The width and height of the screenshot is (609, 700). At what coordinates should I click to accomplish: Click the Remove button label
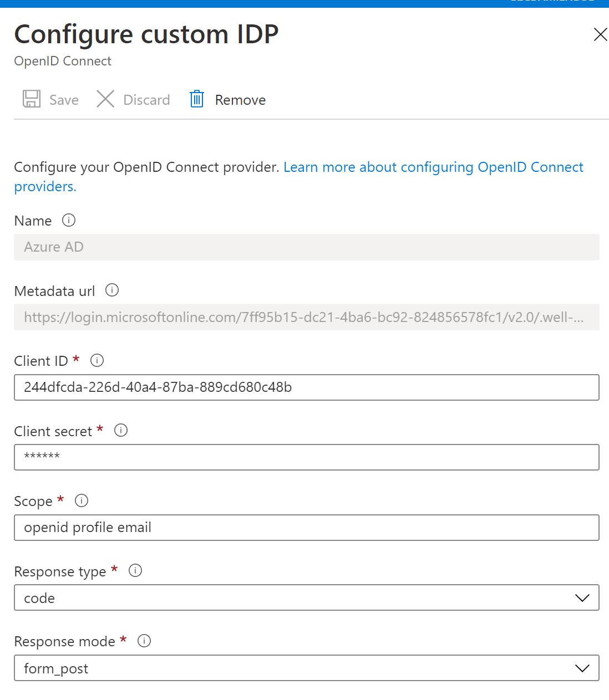(240, 100)
